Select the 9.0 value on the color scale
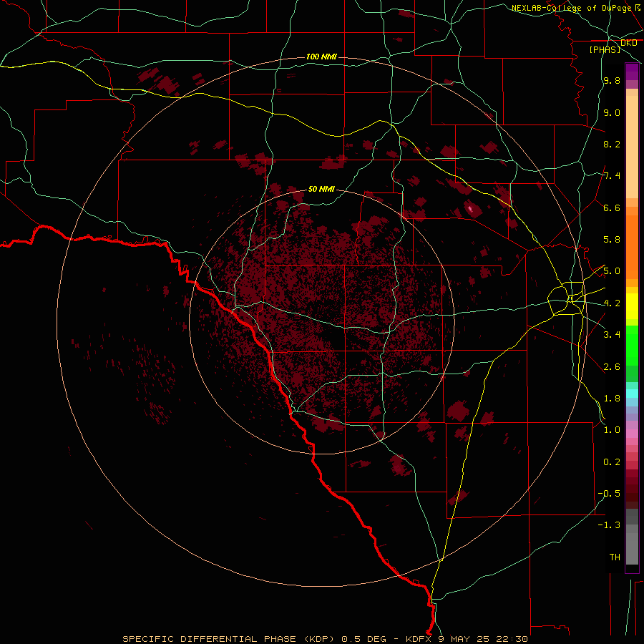Viewport: 644px width, 644px height. [612, 112]
